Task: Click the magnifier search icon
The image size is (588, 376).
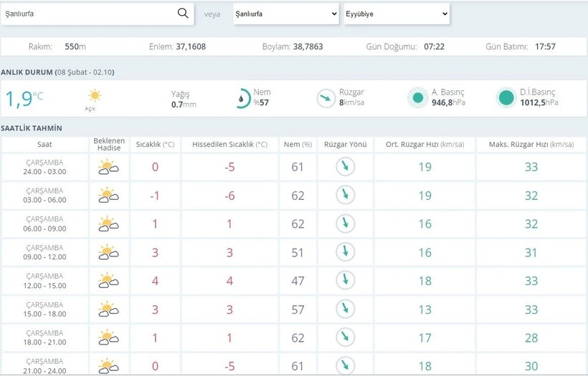Action: [x=183, y=14]
